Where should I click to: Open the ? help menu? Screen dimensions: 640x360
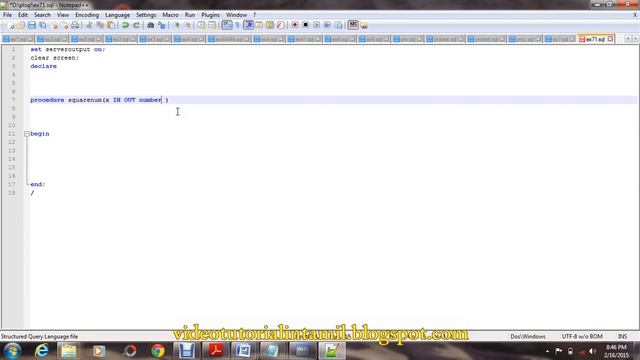click(x=254, y=15)
